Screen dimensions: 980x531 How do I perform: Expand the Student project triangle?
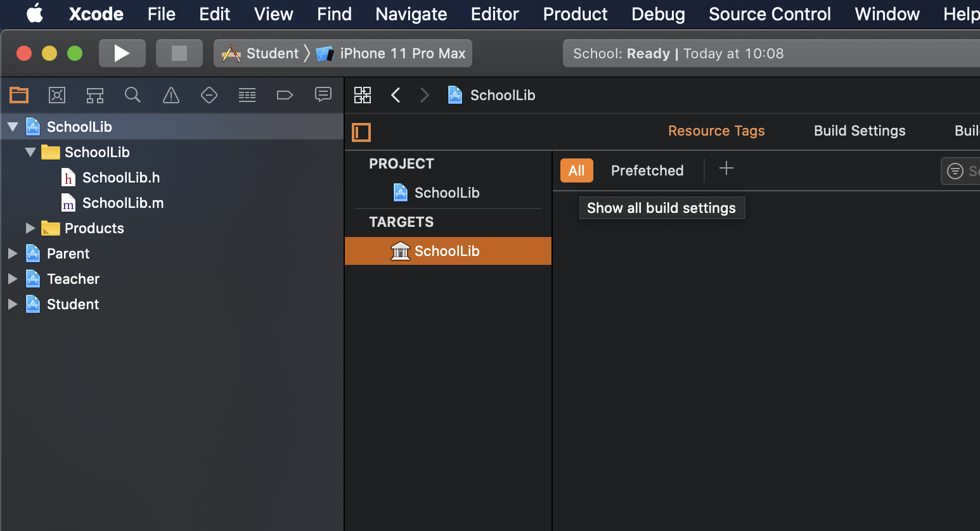pos(13,304)
